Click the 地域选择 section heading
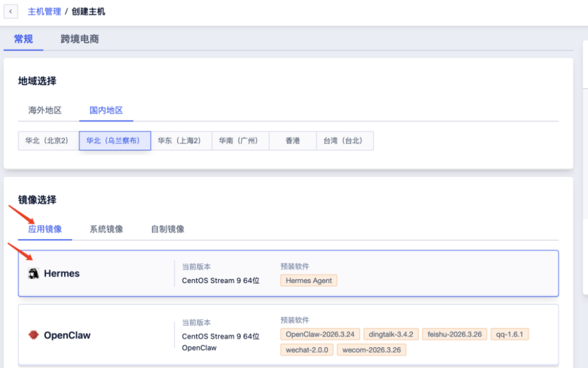This screenshot has height=368, width=588. pyautogui.click(x=37, y=81)
